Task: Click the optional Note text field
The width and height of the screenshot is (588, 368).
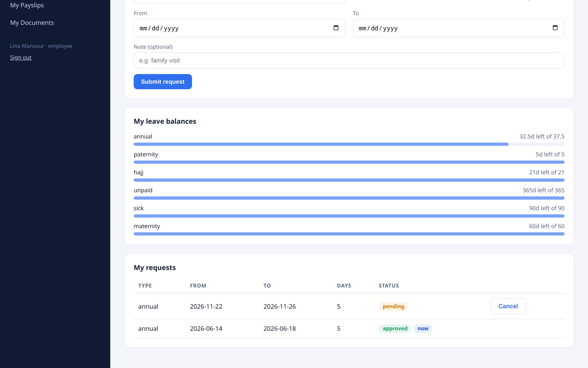Action: (x=349, y=60)
